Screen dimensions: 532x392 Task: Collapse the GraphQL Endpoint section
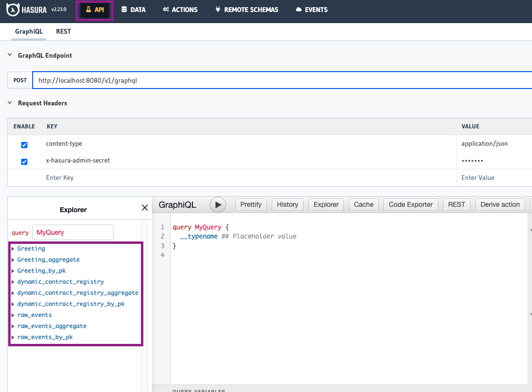point(10,55)
